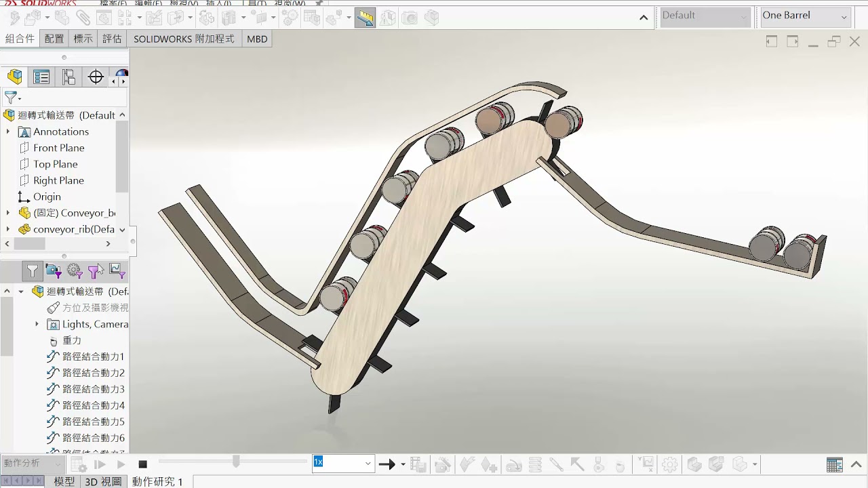This screenshot has height=488, width=868.
Task: Click the feature tree filter funnel icon
Action: [x=11, y=98]
